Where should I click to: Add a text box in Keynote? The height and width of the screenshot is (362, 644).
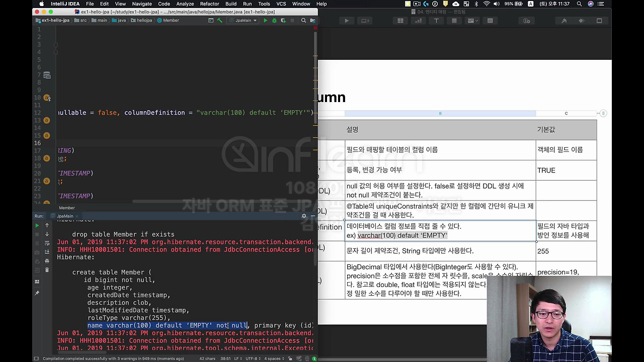coord(436,21)
